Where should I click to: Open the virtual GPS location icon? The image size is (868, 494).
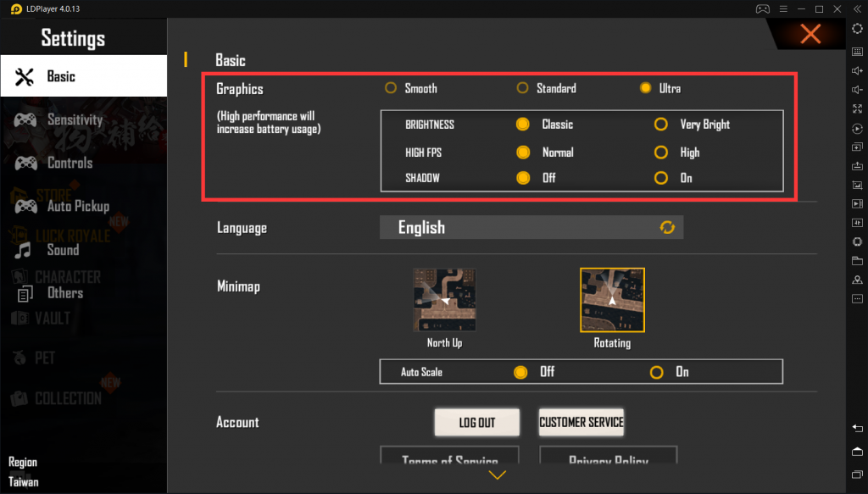(x=857, y=280)
